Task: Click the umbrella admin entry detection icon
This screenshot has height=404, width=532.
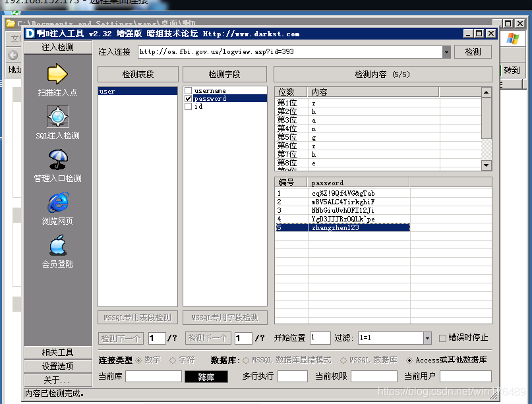Action: [x=57, y=159]
